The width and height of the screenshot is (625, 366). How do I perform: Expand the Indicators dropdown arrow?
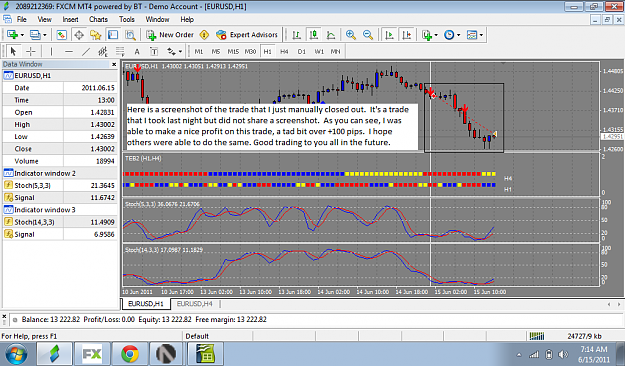pyautogui.click(x=436, y=35)
